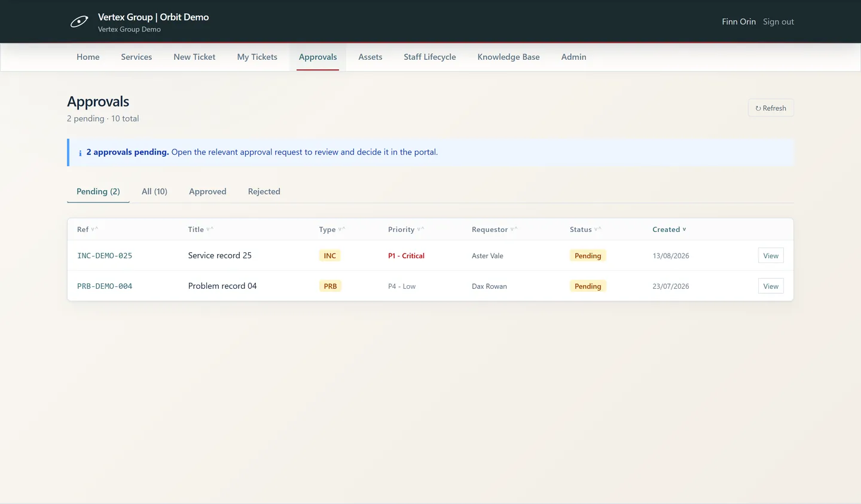Click requestor 'Dax Rowan'
Screen dimensions: 861x504
[x=489, y=286]
